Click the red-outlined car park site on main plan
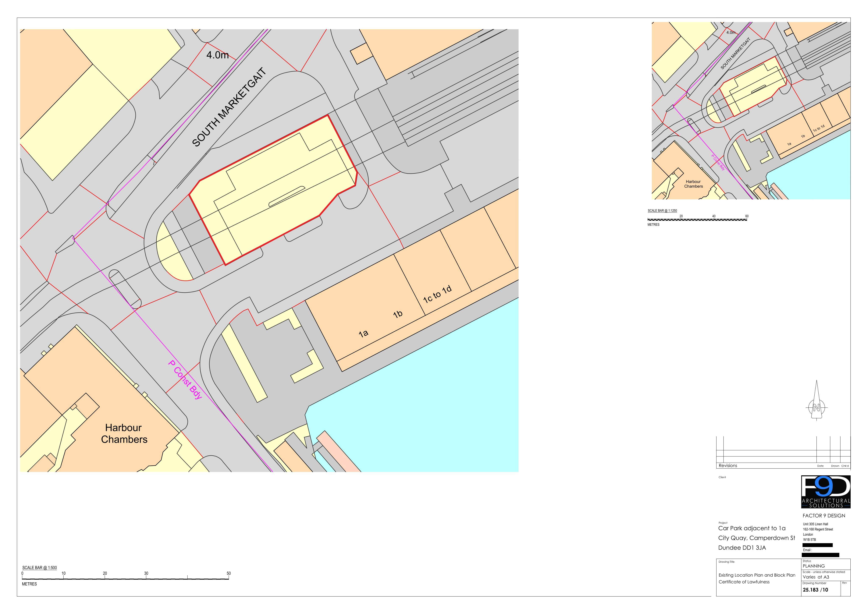The image size is (868, 614). tap(273, 190)
